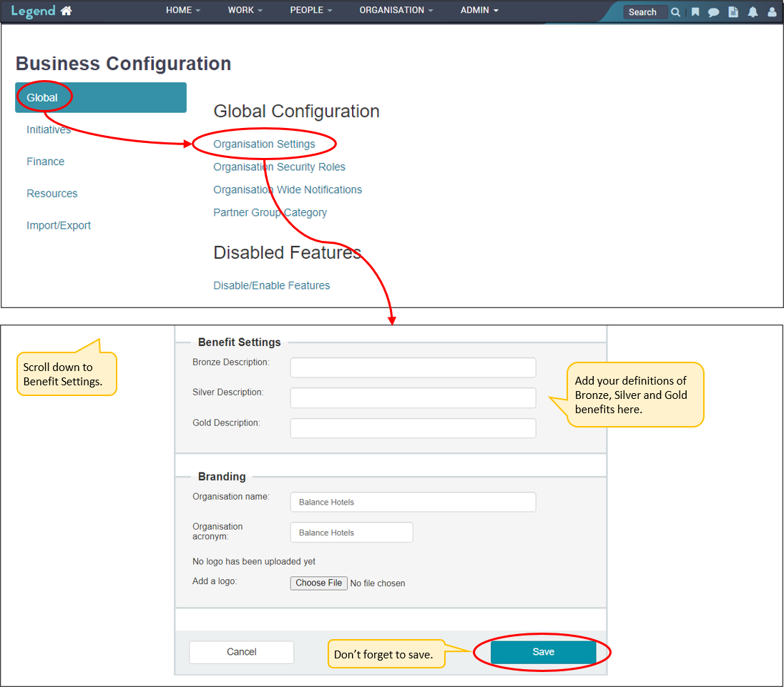Select the Global configuration tab

click(x=100, y=98)
